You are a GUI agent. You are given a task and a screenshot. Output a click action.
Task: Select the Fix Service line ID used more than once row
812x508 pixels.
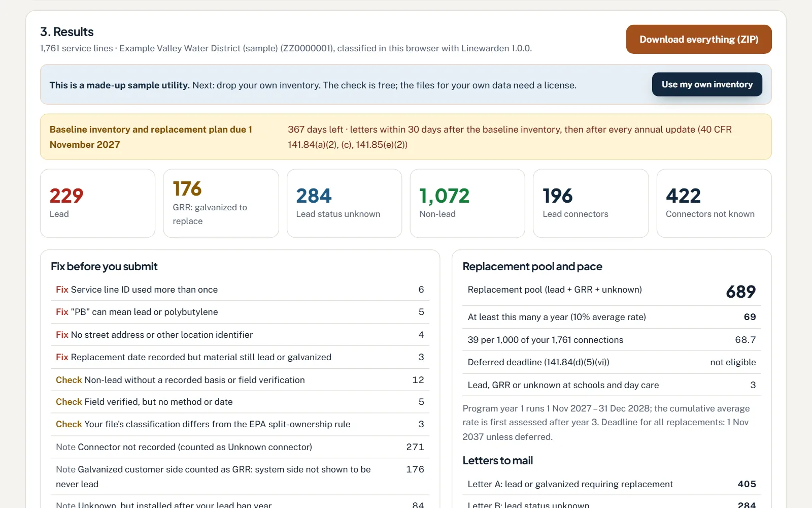(240, 290)
